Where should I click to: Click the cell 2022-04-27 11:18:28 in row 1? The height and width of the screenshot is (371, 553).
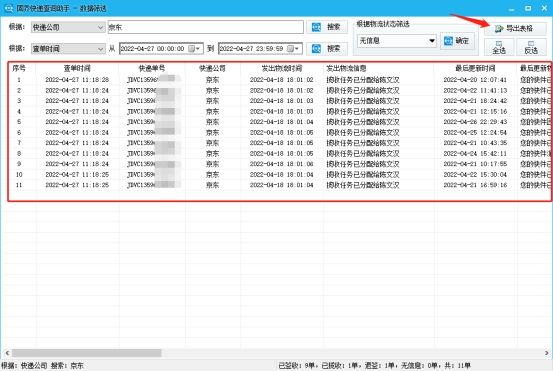coord(77,80)
